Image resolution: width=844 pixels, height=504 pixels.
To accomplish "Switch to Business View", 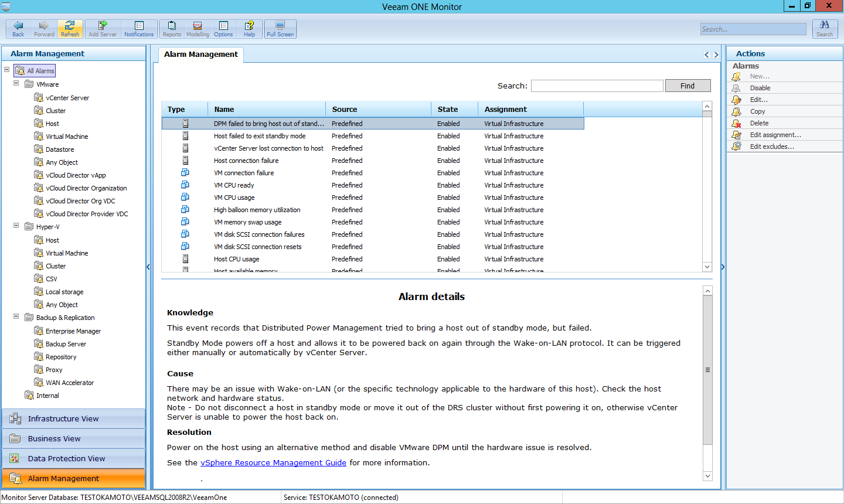I will [x=73, y=438].
